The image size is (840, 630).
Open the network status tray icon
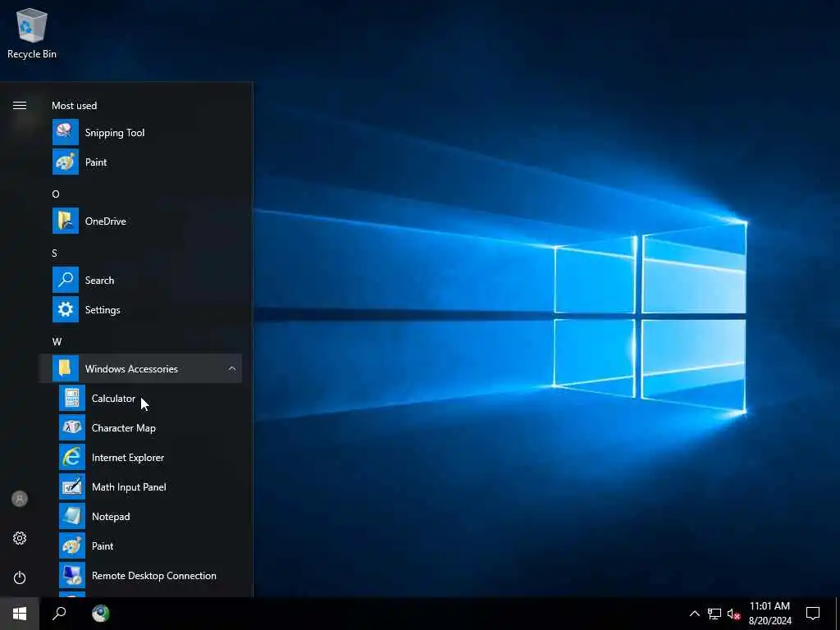pos(714,614)
